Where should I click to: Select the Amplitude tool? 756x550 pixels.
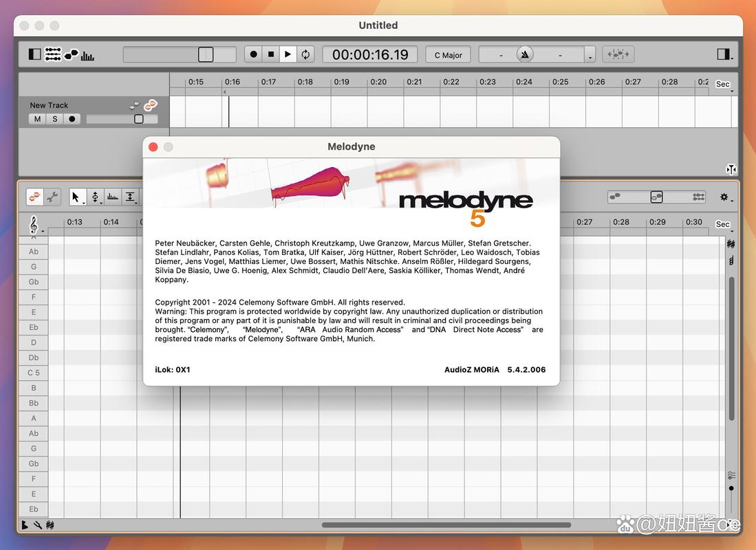pos(113,197)
